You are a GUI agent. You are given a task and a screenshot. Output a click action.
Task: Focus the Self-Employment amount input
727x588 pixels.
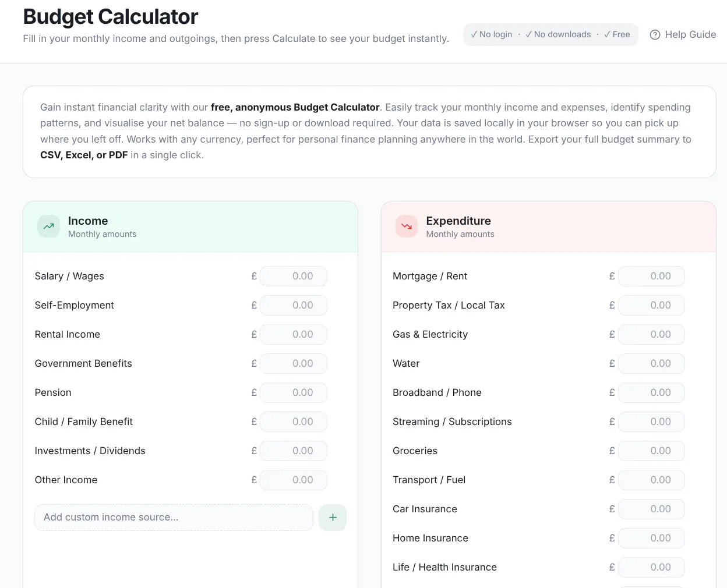click(x=294, y=305)
